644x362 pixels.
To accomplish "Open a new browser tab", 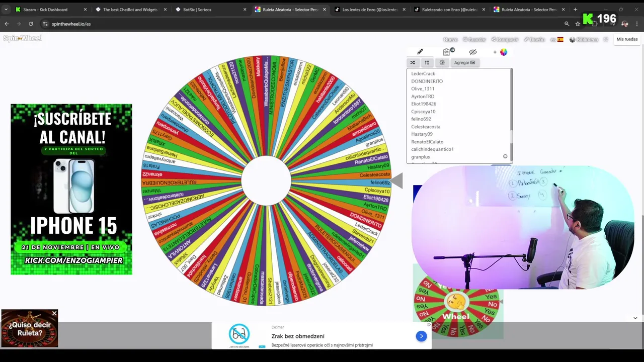I will tap(575, 10).
